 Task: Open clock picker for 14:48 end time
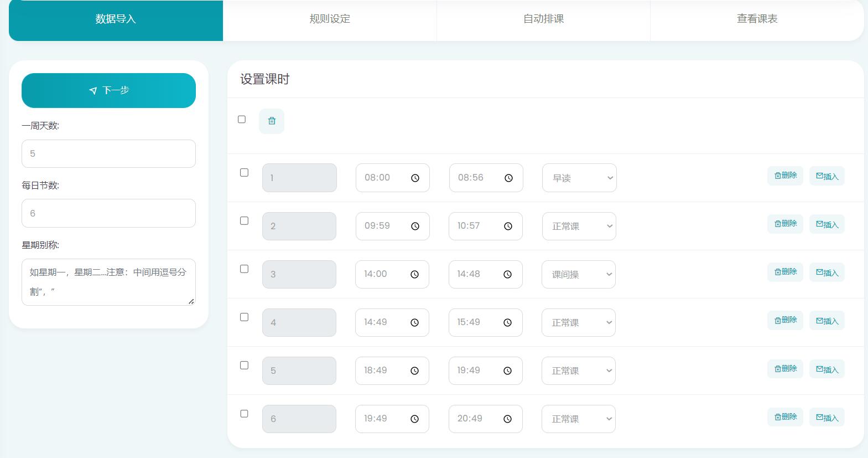click(507, 274)
